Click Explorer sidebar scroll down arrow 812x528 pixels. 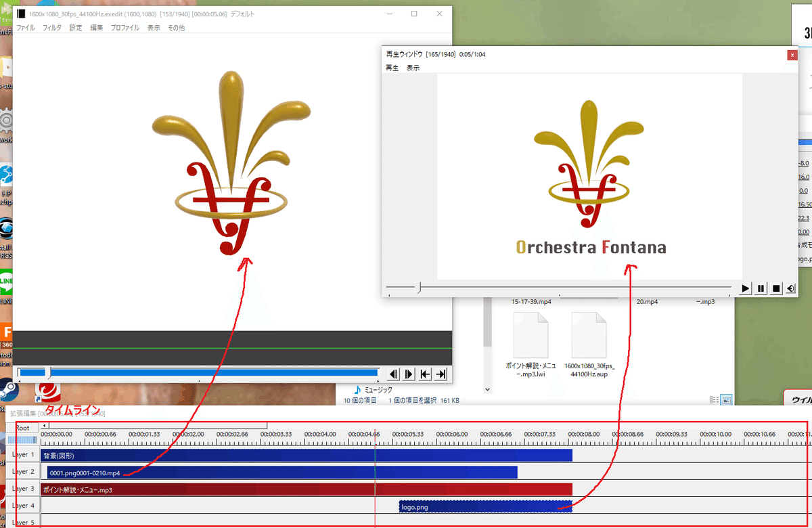pos(487,390)
